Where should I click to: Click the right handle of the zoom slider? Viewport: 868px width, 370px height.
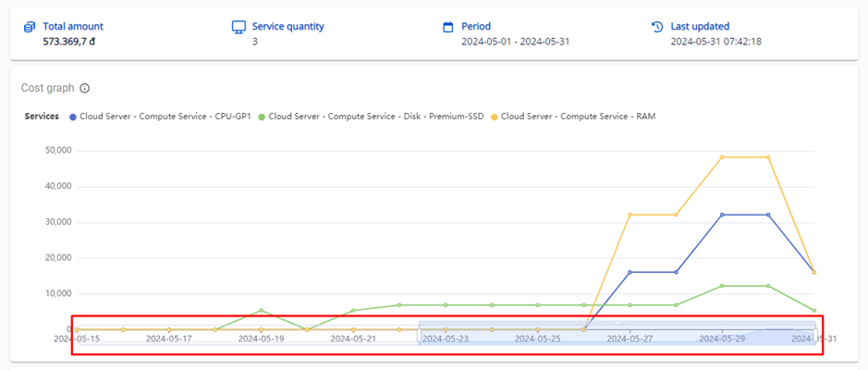point(815,333)
